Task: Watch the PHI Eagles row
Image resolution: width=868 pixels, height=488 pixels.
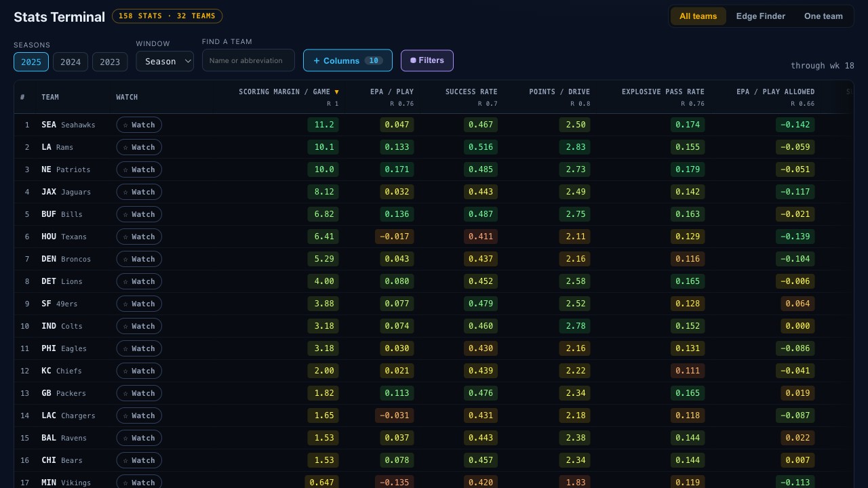Action: point(139,348)
